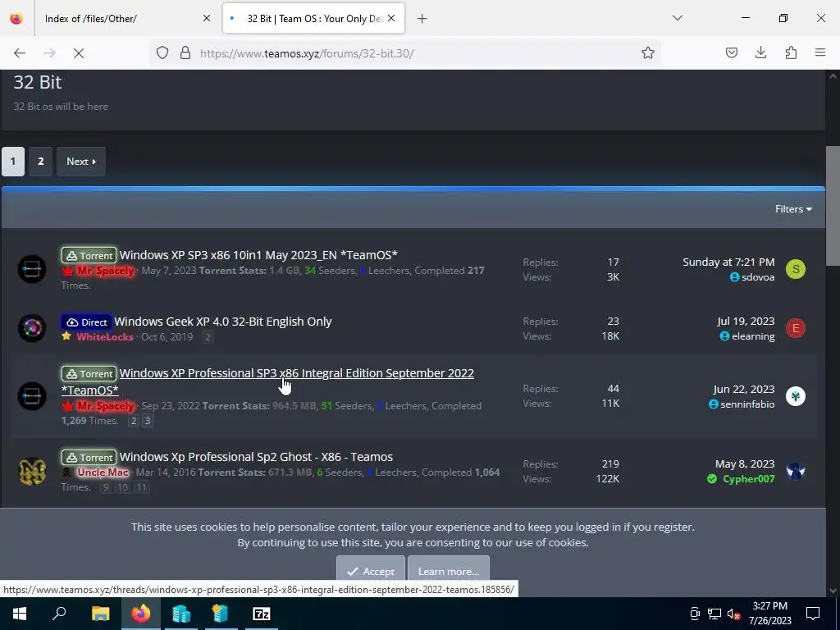Accept the cookies notice
Screen dimensions: 840x630
370,571
